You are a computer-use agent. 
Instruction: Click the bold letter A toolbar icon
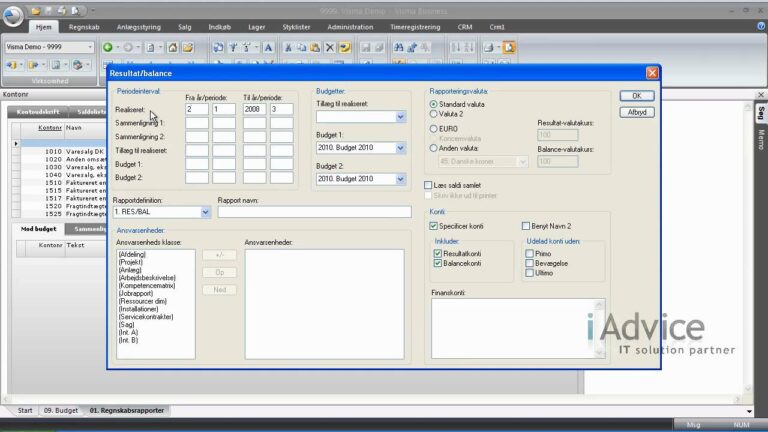click(268, 47)
